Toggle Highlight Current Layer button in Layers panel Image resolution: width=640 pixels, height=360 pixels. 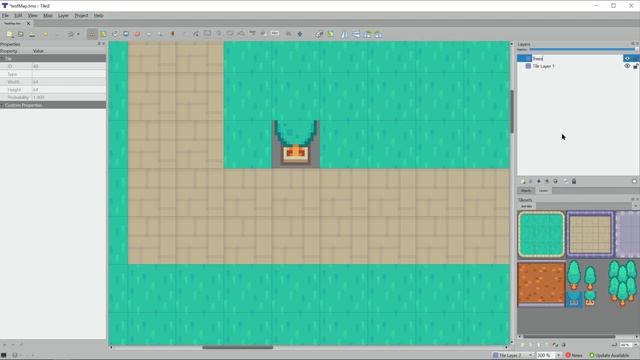click(634, 181)
